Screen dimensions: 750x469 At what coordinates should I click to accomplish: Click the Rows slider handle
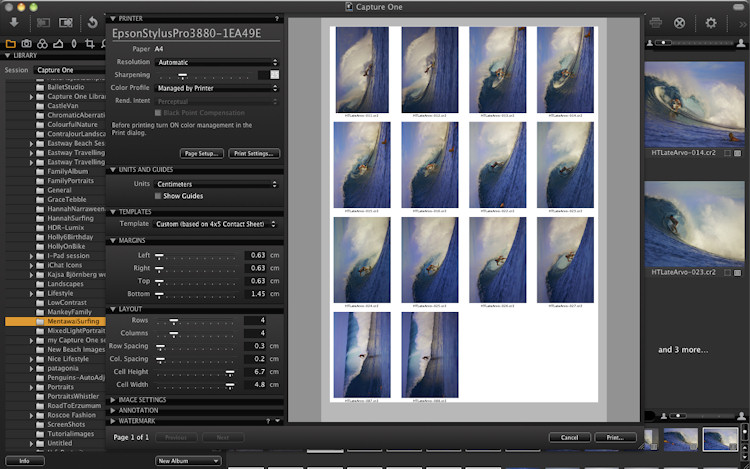point(174,321)
